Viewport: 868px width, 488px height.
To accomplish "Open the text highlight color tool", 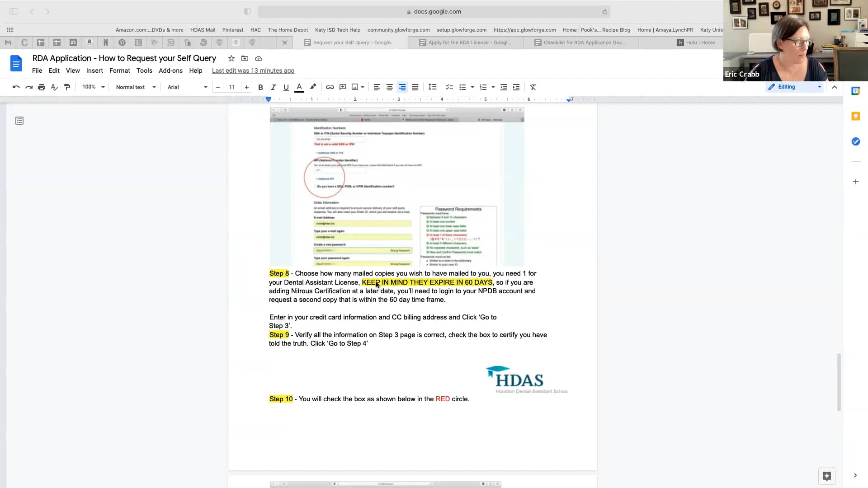I will (313, 87).
